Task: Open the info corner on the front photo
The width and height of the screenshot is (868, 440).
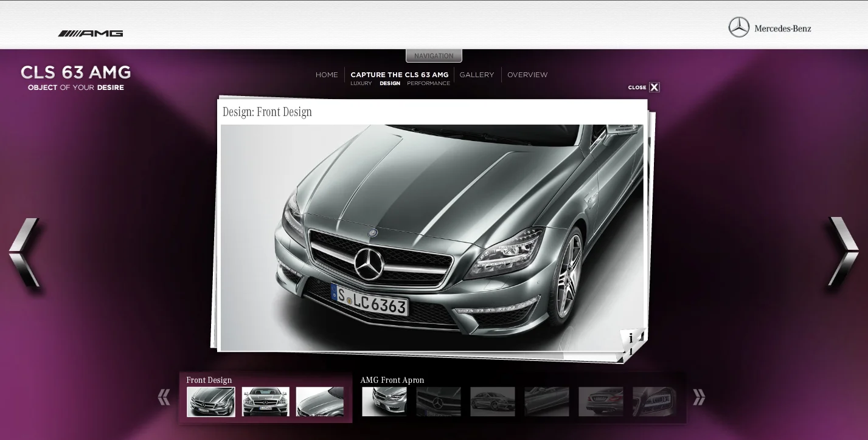Action: click(x=631, y=338)
